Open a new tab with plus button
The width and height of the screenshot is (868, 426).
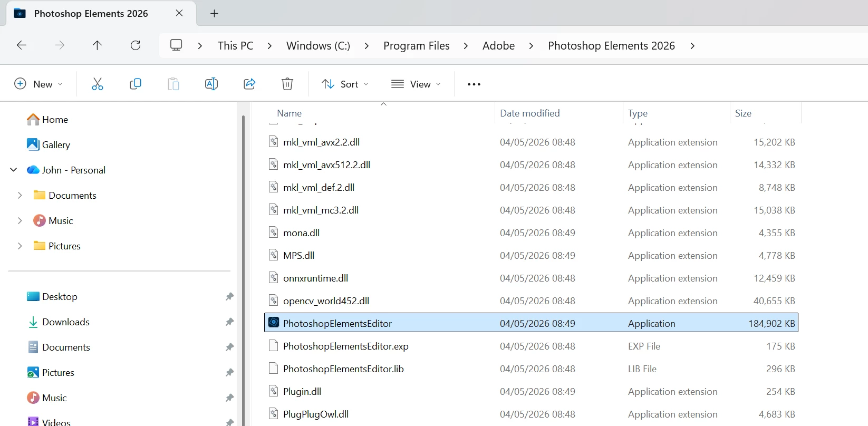[214, 14]
